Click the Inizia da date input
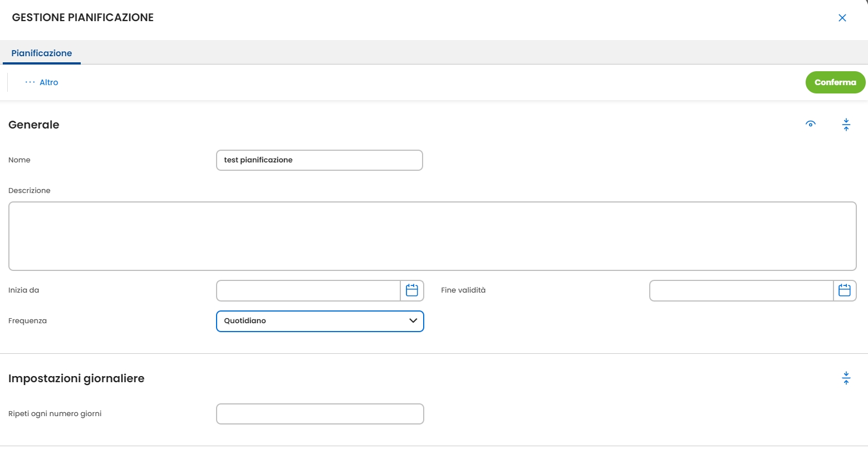This screenshot has height=474, width=868. pos(308,290)
